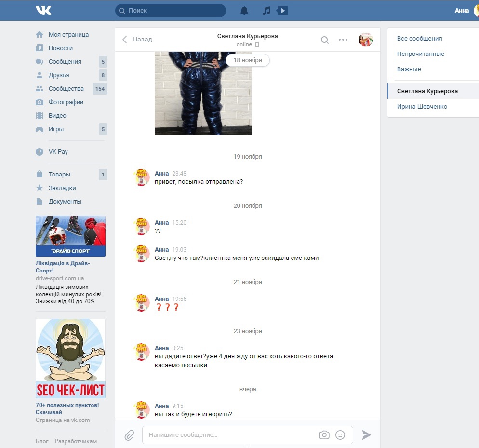Send message with paper plane icon
Viewport: 479px width, 448px height.
367,435
